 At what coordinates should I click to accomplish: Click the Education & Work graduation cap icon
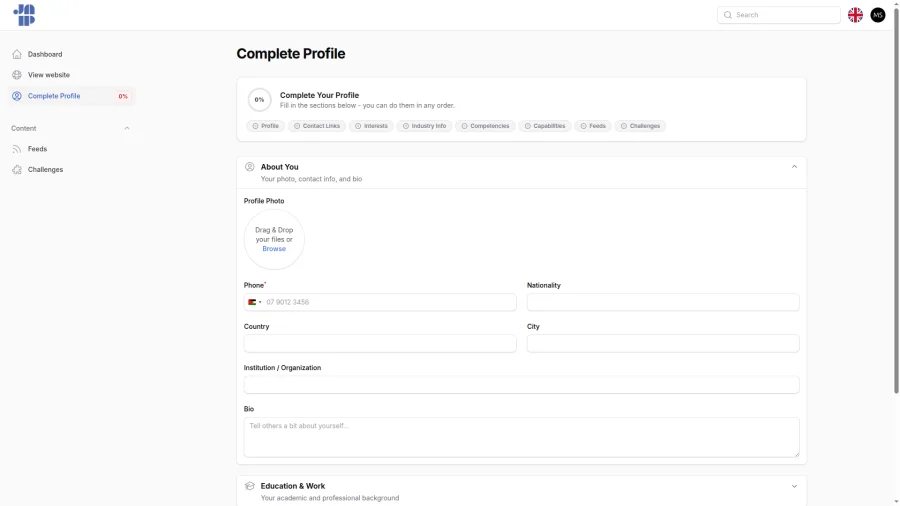click(250, 486)
